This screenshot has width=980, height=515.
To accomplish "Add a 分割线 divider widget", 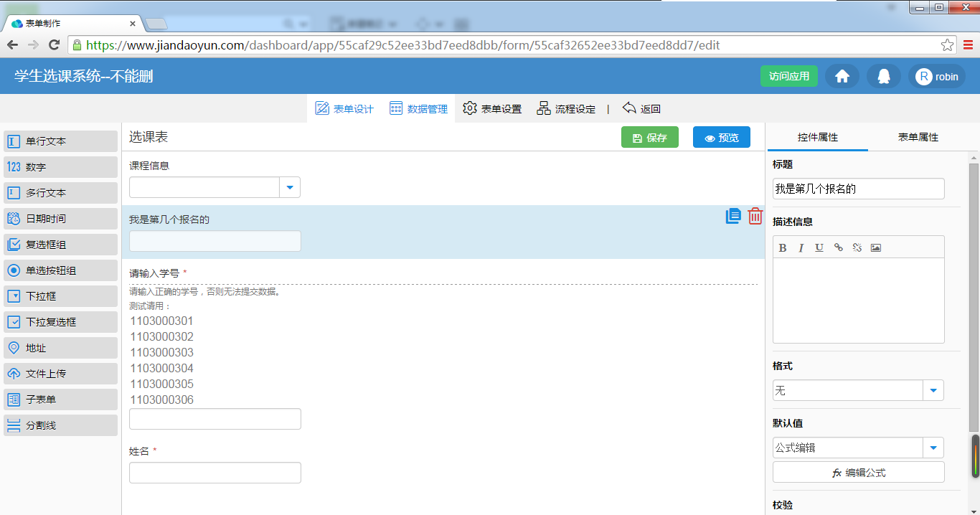I will (x=60, y=425).
